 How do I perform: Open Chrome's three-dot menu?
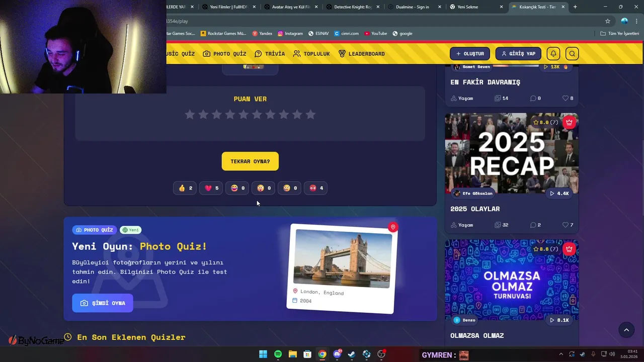pyautogui.click(x=636, y=21)
